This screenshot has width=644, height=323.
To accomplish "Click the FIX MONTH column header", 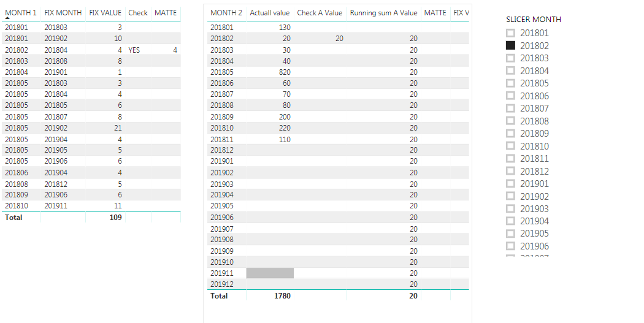I will point(63,13).
